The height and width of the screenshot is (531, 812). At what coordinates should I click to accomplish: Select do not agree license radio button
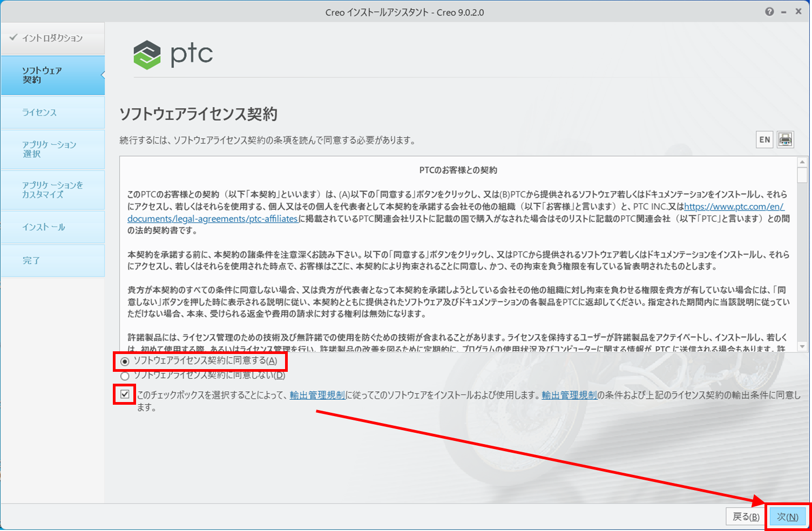(x=125, y=376)
